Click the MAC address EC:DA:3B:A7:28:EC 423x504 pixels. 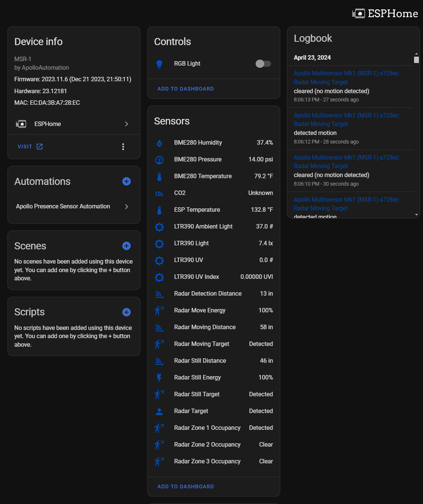47,103
